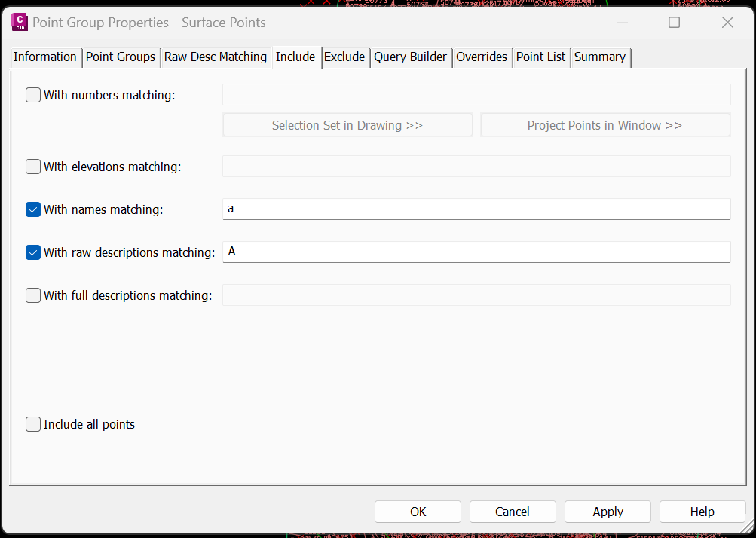Image resolution: width=756 pixels, height=538 pixels.
Task: Switch to the Information tab
Action: 45,57
